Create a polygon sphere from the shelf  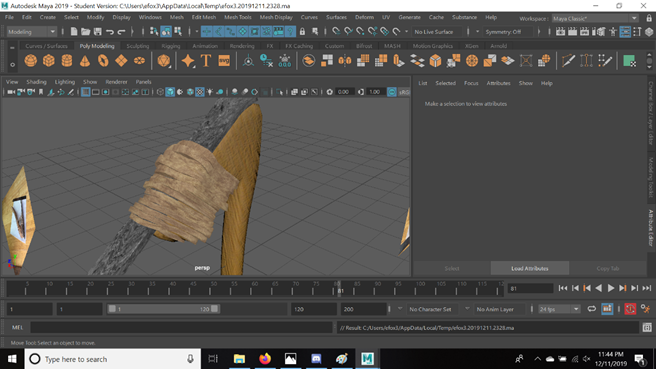[31, 61]
